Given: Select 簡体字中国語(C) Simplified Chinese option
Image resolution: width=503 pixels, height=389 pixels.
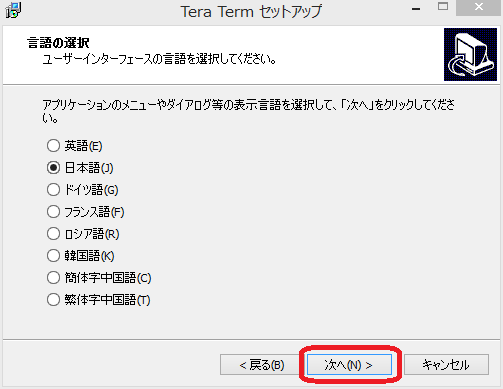Looking at the screenshot, I should [99, 278].
